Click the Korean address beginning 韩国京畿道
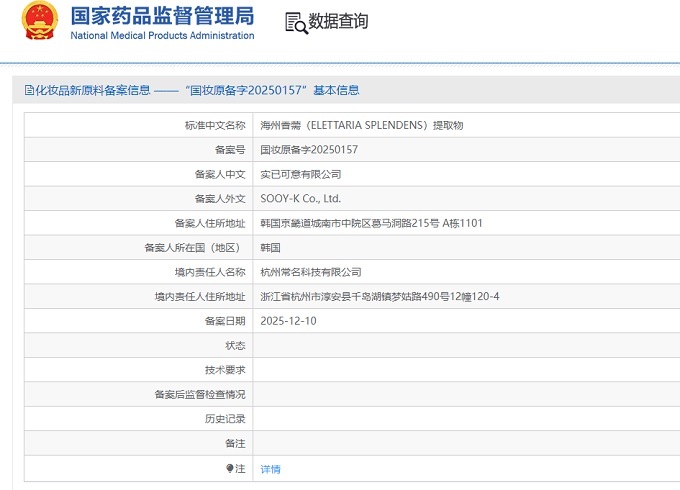 click(x=371, y=223)
